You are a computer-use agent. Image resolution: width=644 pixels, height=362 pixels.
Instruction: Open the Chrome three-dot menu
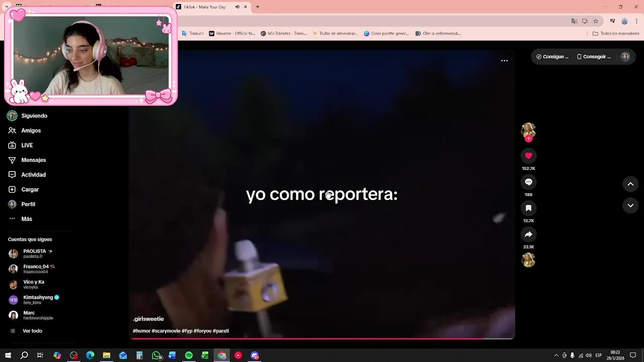click(636, 21)
